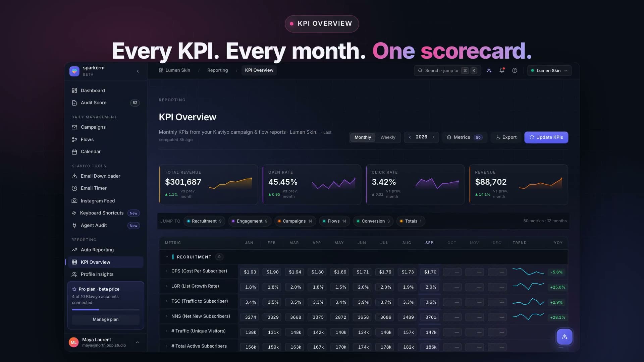Screen dimensions: 644x362
Task: Click the Search jump to field
Action: pos(447,70)
